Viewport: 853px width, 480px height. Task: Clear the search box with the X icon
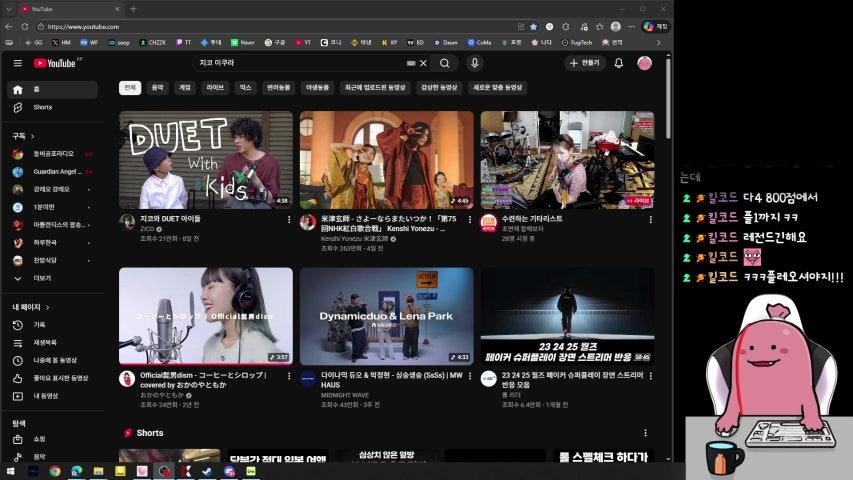423,63
